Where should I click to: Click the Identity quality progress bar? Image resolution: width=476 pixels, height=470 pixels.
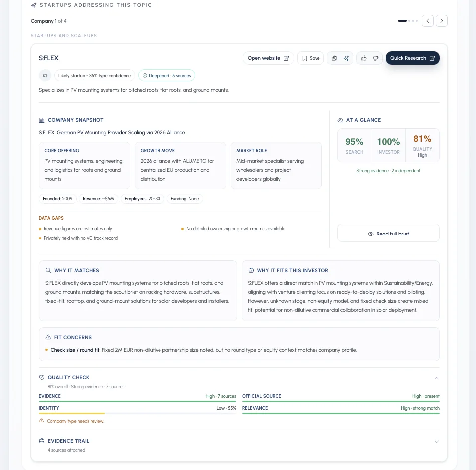(x=138, y=413)
